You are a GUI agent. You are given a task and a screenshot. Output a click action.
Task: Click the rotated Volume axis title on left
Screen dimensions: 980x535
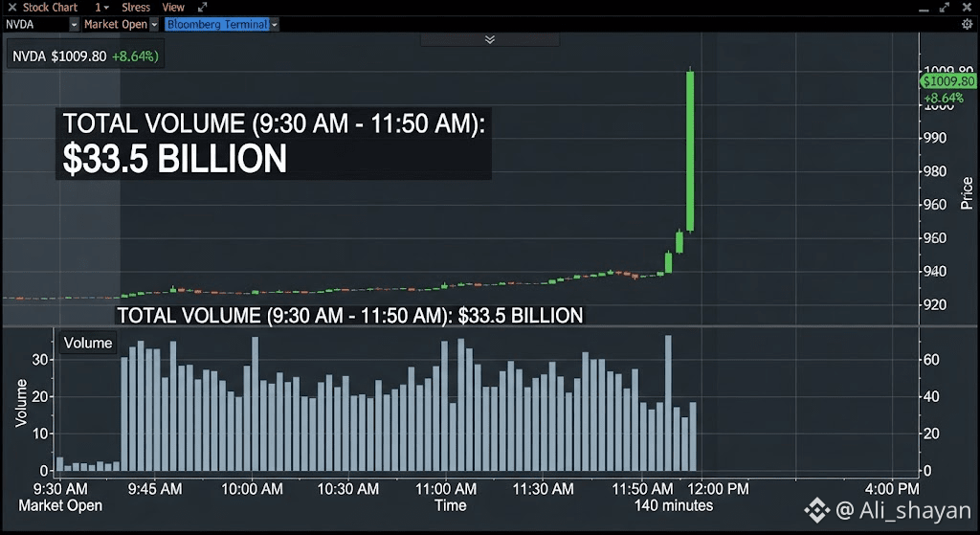pyautogui.click(x=21, y=403)
